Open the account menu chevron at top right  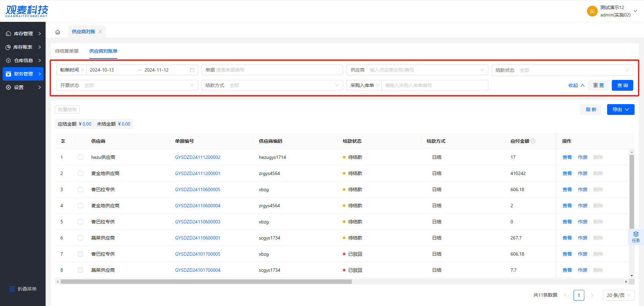[x=635, y=11]
